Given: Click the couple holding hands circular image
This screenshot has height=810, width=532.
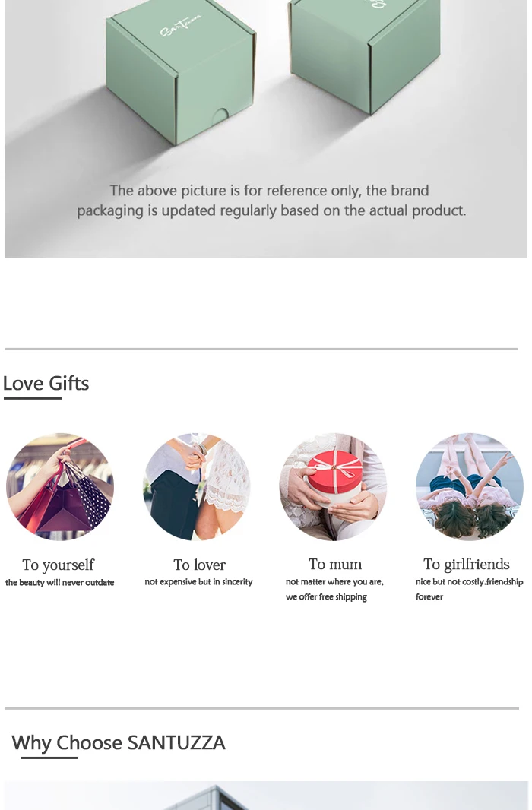Looking at the screenshot, I should click(x=197, y=486).
